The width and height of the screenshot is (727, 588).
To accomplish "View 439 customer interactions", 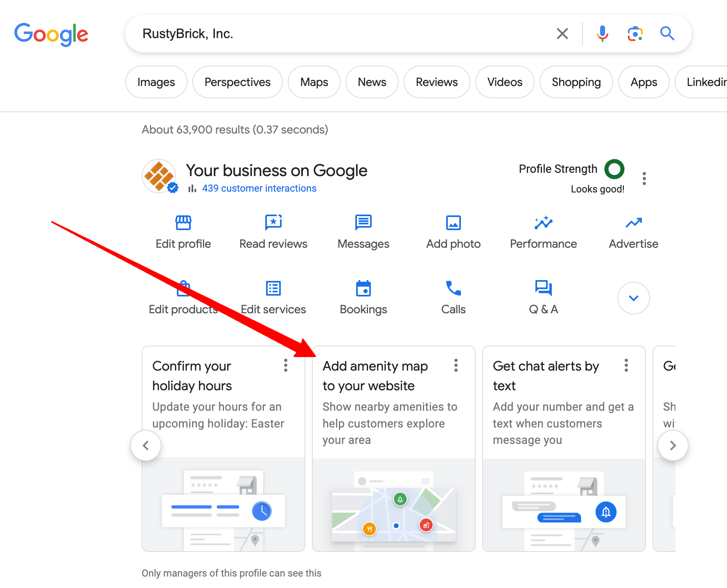I will 260,188.
